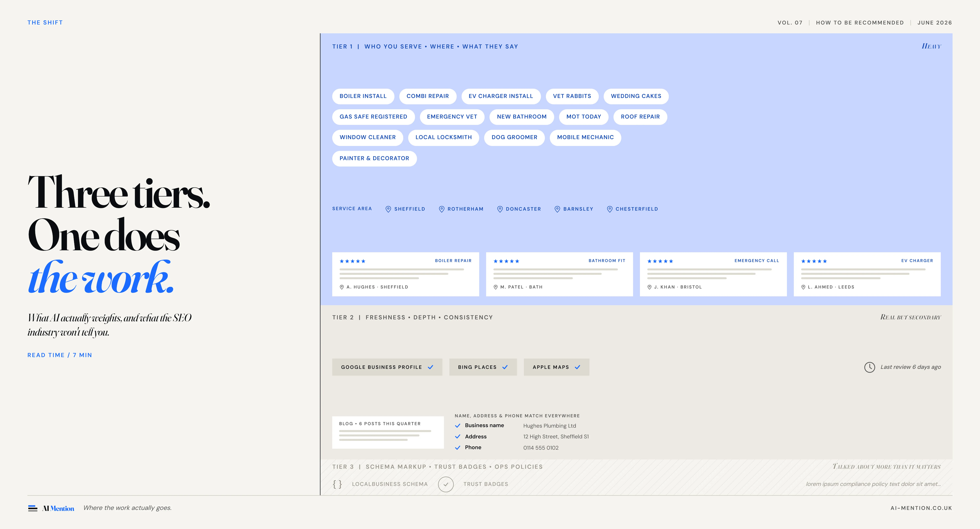The height and width of the screenshot is (529, 980).
Task: Click the Phone row checkmark
Action: pos(458,448)
